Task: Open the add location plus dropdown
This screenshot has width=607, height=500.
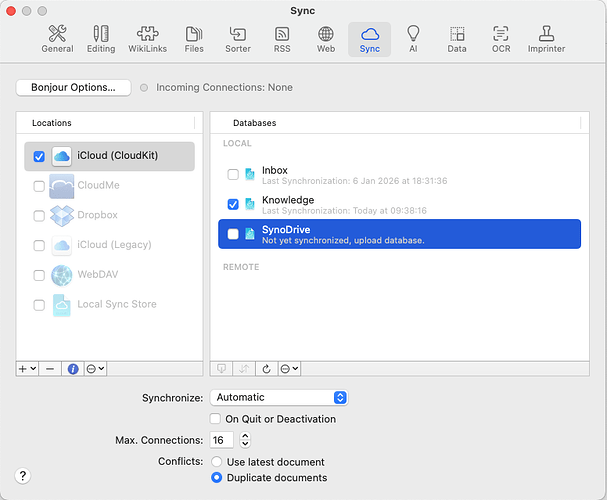Action: [x=27, y=369]
